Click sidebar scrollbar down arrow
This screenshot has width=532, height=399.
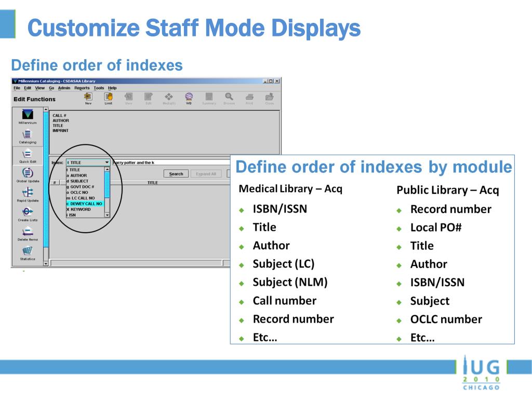pos(46,263)
